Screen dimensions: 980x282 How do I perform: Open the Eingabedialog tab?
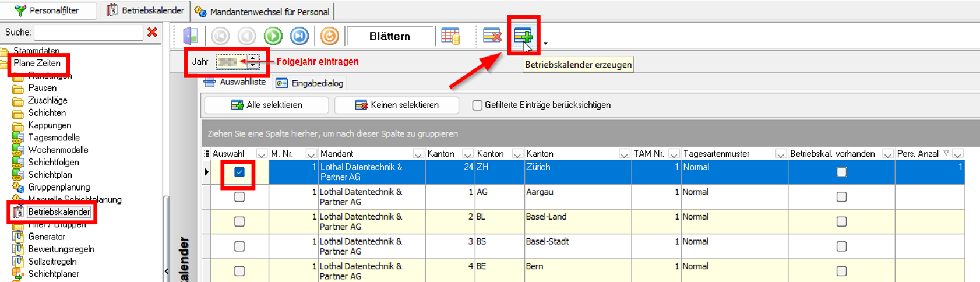[311, 83]
